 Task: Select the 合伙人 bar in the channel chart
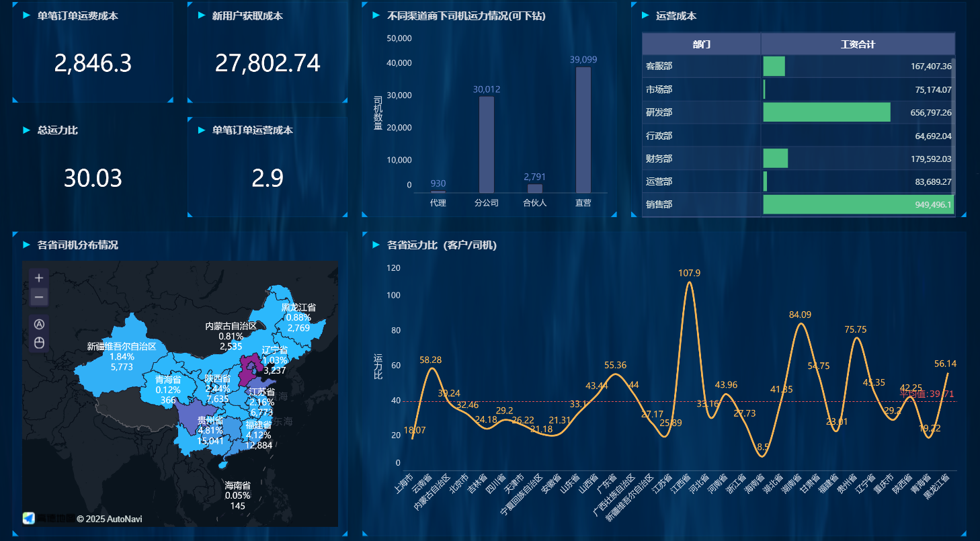[x=535, y=188]
